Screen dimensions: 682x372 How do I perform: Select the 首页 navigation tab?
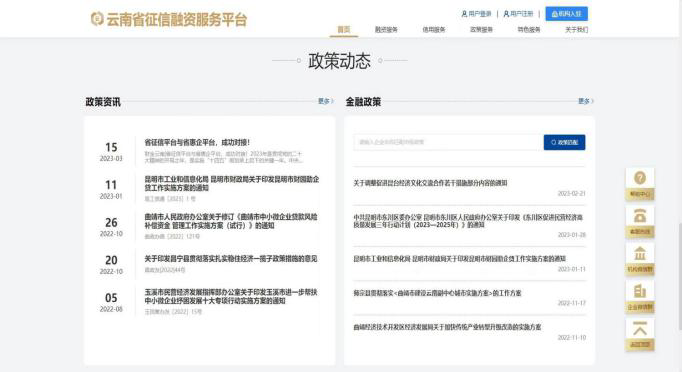click(344, 30)
